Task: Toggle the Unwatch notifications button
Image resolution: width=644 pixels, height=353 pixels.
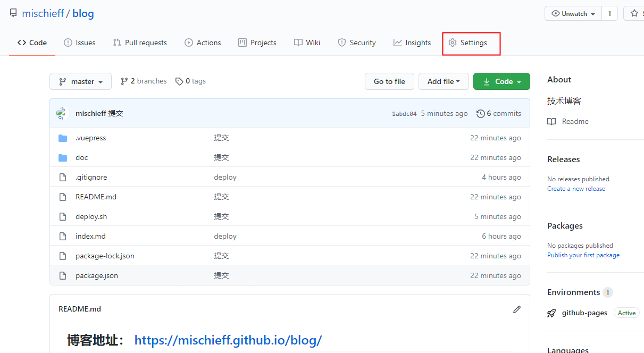Action: 573,14
